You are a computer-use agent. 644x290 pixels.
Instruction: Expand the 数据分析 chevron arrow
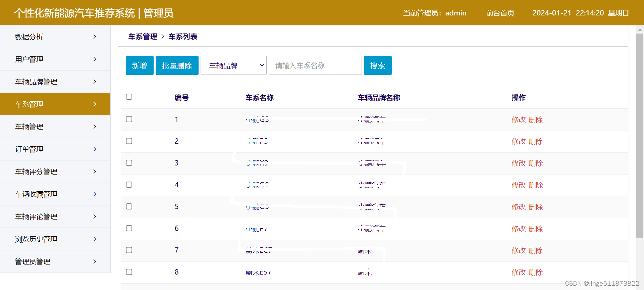[x=95, y=37]
